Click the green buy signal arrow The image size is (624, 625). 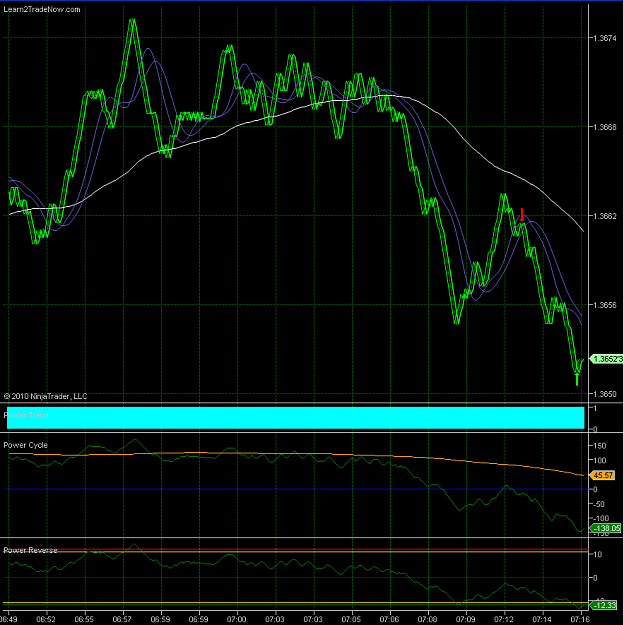(x=577, y=379)
